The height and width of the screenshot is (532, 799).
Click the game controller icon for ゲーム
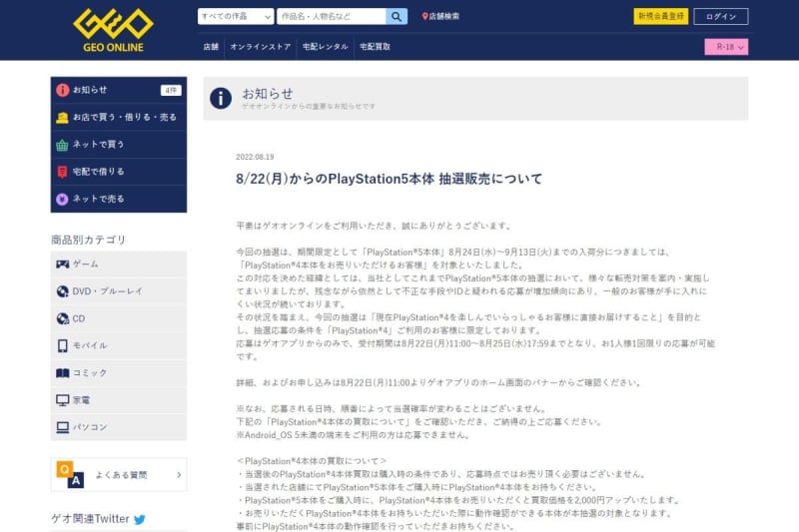[x=62, y=264]
